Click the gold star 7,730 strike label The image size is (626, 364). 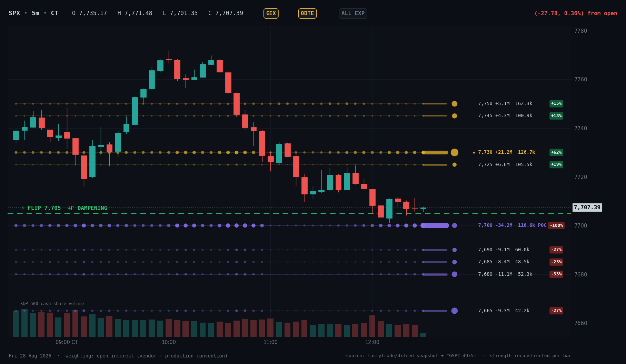coord(504,152)
